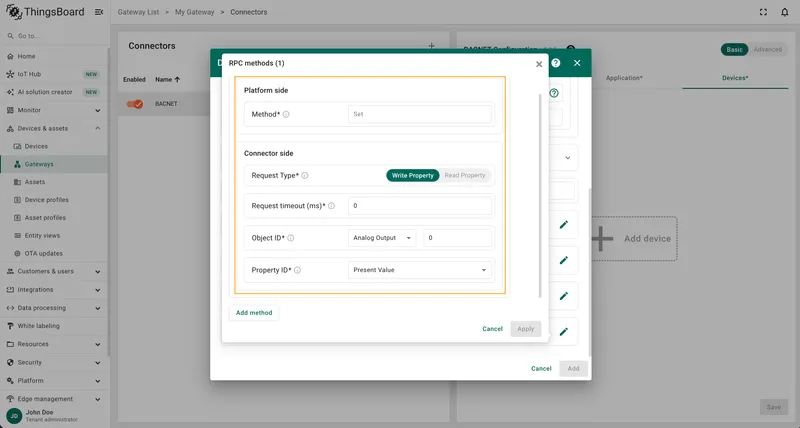Click Request timeout input field
Image resolution: width=800 pixels, height=428 pixels.
pyautogui.click(x=420, y=206)
